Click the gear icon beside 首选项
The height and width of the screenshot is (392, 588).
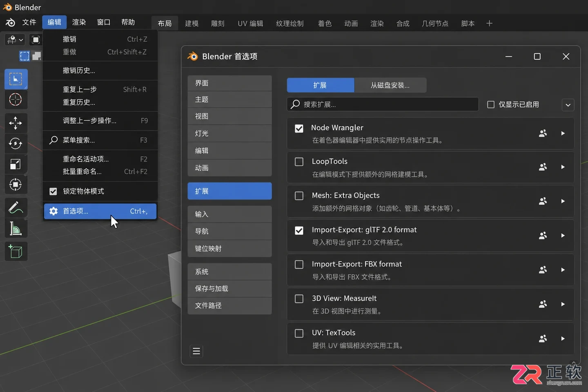click(53, 211)
